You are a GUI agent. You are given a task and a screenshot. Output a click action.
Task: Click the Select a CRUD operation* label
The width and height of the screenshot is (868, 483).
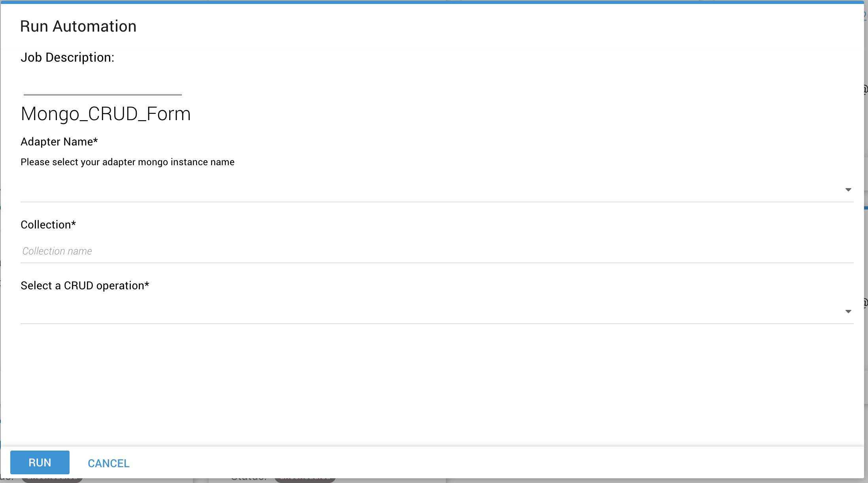[85, 285]
